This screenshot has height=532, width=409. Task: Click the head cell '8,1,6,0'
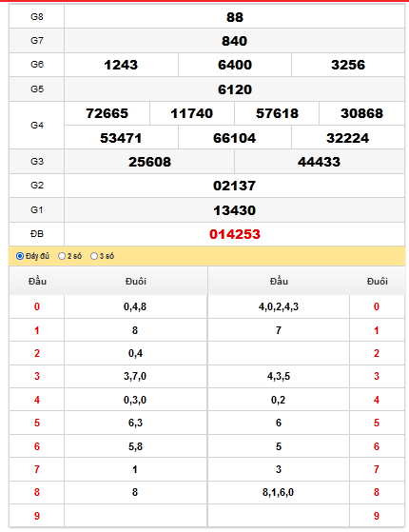278,492
